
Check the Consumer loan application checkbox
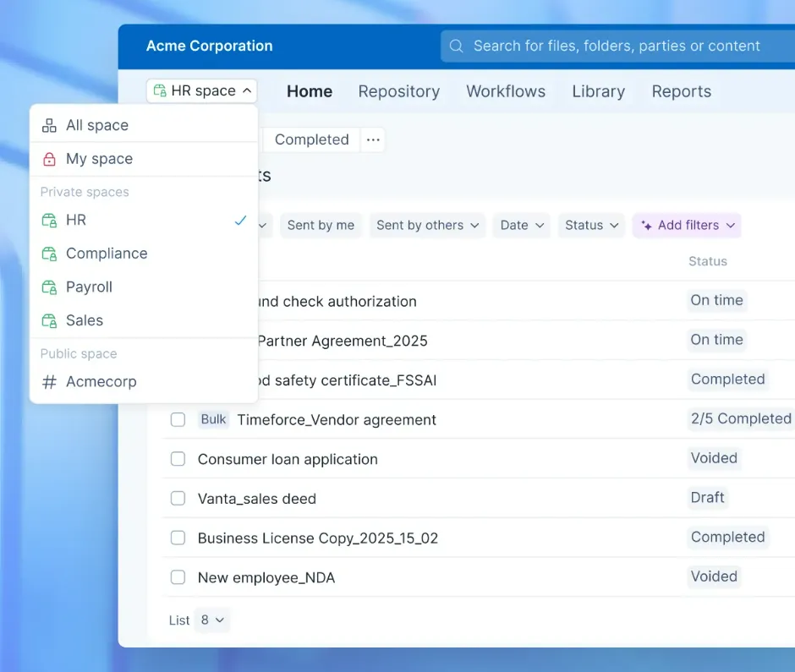click(178, 459)
